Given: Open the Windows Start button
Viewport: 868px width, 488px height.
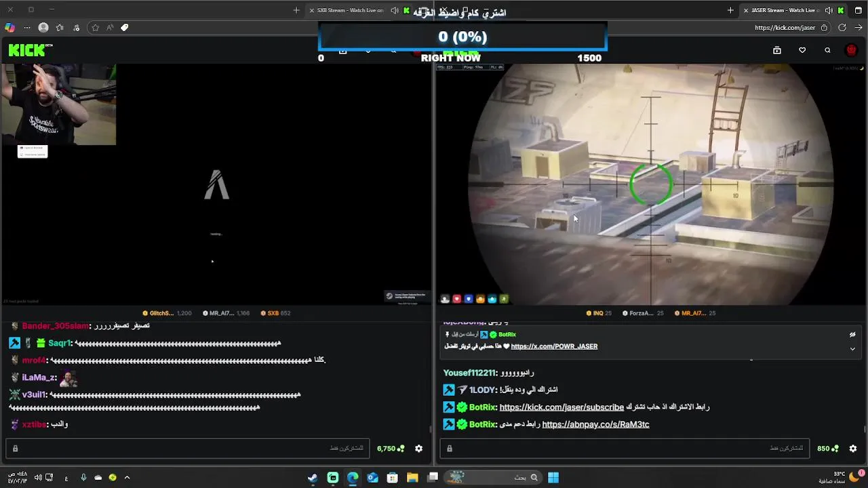Looking at the screenshot, I should pos(553,478).
